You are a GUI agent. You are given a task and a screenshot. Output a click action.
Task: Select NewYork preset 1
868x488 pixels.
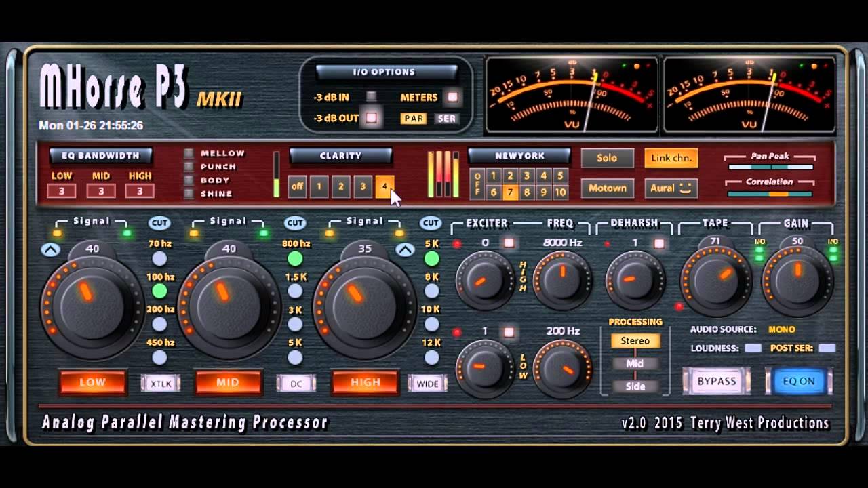[x=494, y=176]
